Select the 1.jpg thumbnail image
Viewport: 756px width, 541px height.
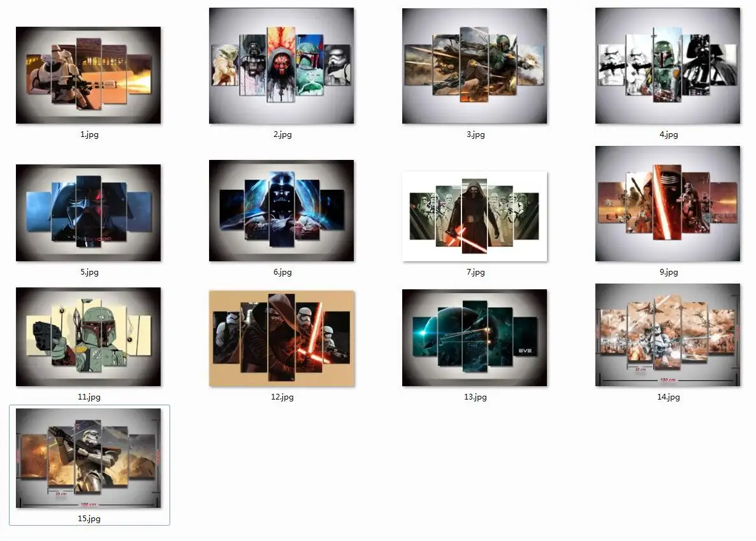point(88,75)
